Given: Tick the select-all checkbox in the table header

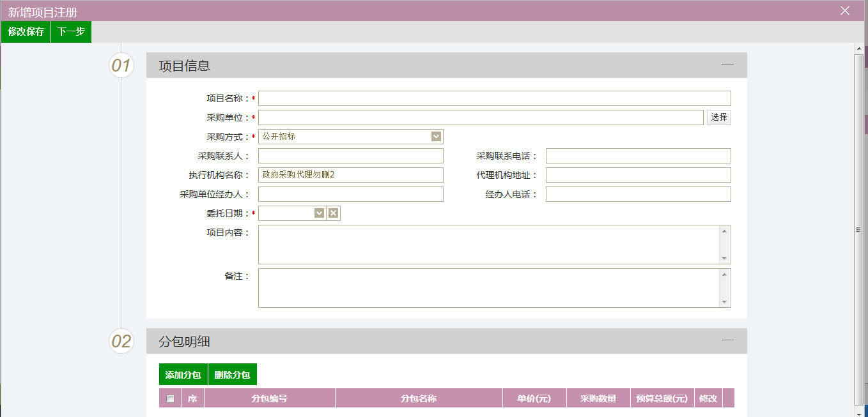Looking at the screenshot, I should (170, 398).
